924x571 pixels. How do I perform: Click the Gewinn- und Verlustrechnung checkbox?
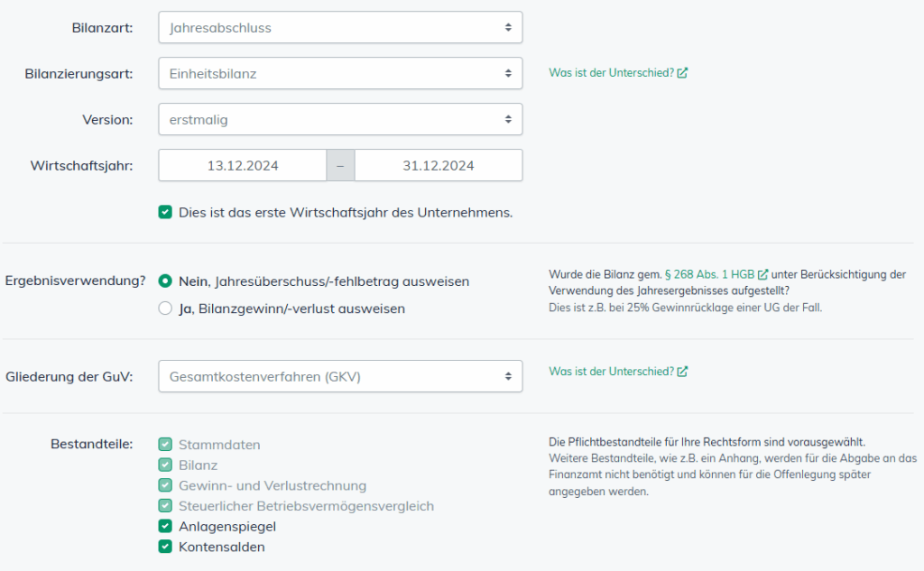tap(165, 485)
